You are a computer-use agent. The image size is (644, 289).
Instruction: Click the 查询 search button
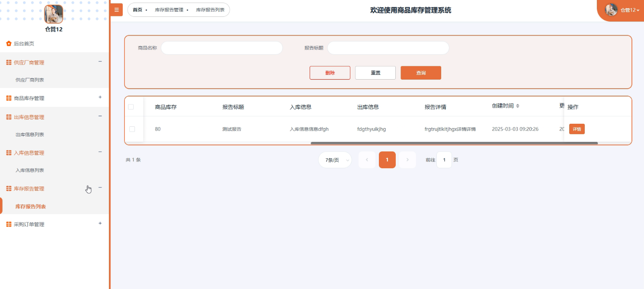421,73
